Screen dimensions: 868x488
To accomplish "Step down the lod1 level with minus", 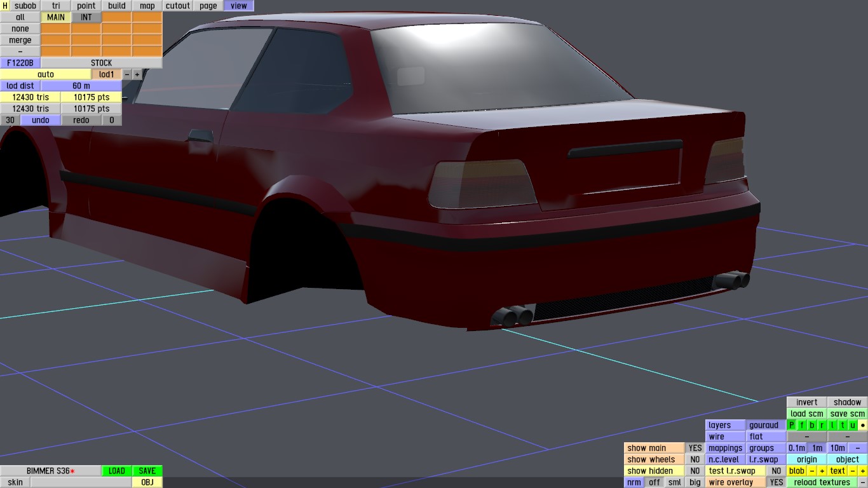I will pyautogui.click(x=127, y=74).
